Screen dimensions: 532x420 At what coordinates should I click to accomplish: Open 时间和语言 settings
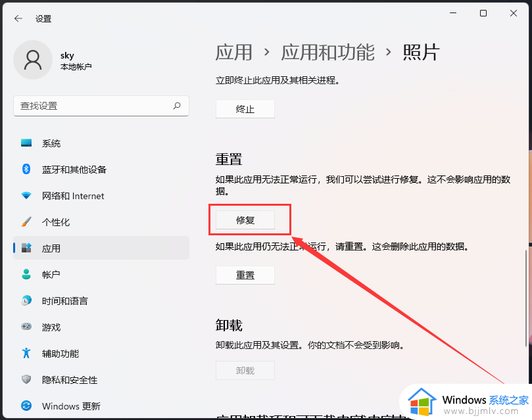(x=101, y=300)
